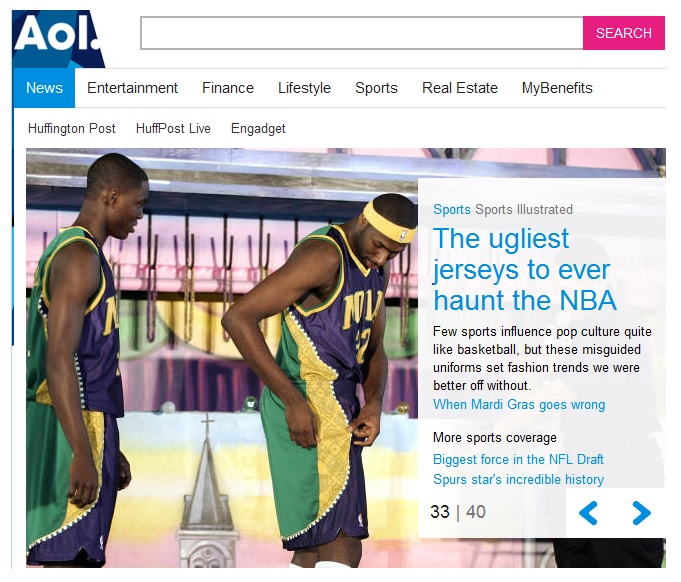Click the blue Sports category label
The image size is (681, 582).
coord(451,210)
